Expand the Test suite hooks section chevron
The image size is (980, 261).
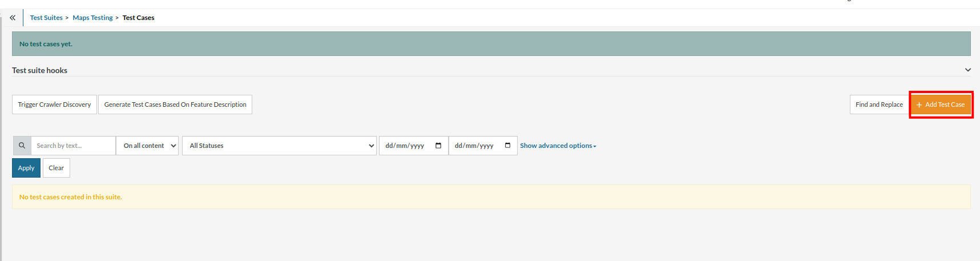pyautogui.click(x=967, y=70)
